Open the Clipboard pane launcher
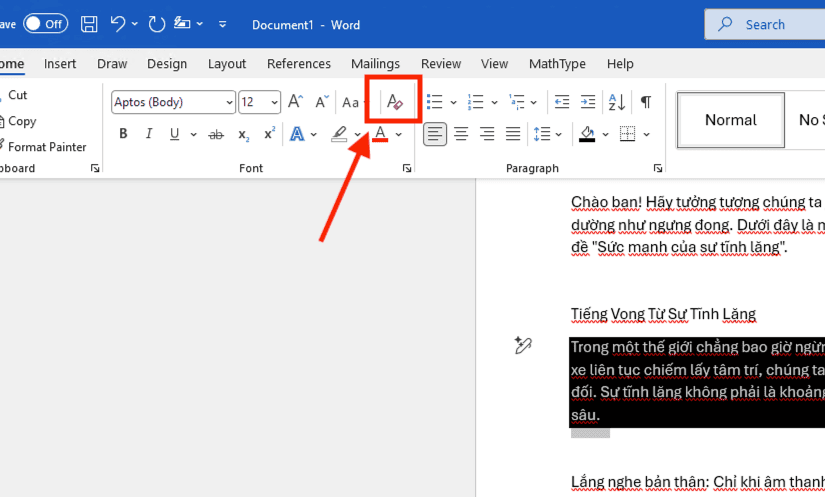825x497 pixels. [95, 168]
